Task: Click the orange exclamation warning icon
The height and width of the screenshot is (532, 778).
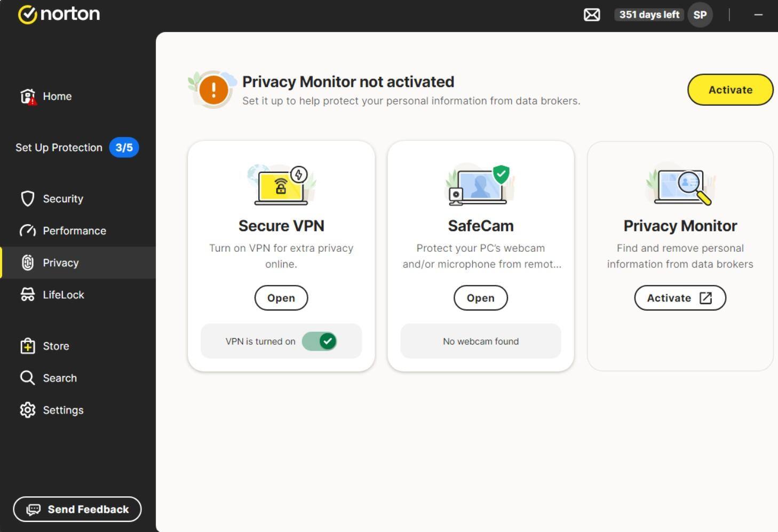Action: tap(213, 90)
